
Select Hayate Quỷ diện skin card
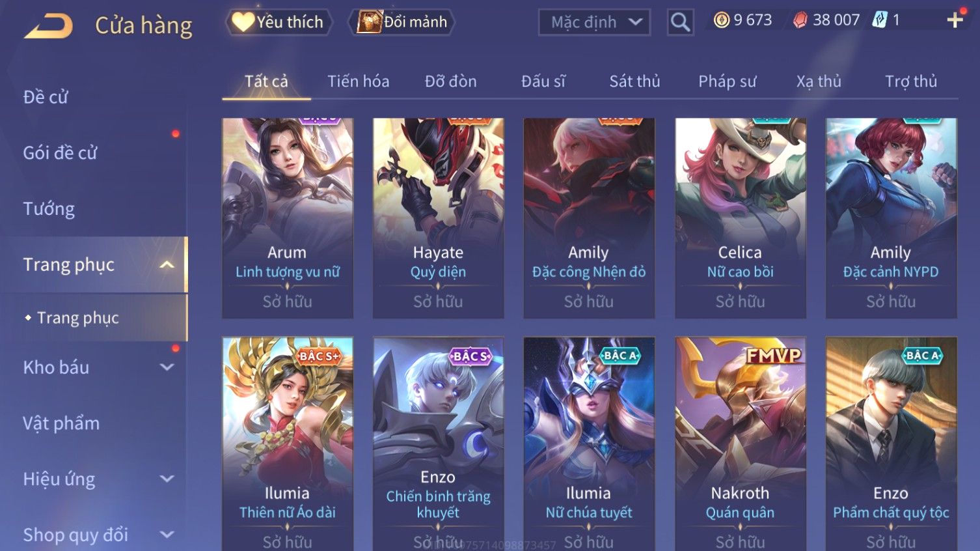(438, 218)
